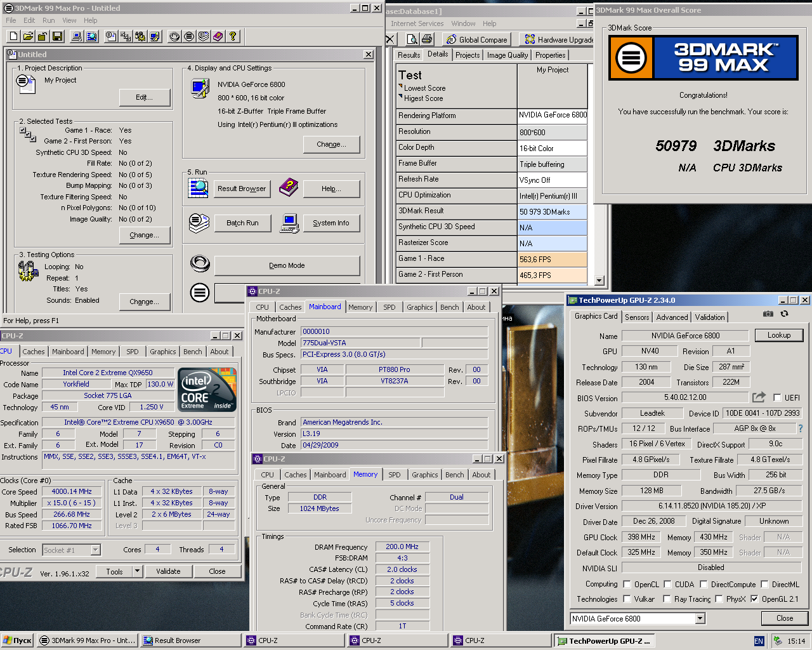This screenshot has width=812, height=650.
Task: Click the large Run benchmark striped-circle icon
Action: [200, 293]
